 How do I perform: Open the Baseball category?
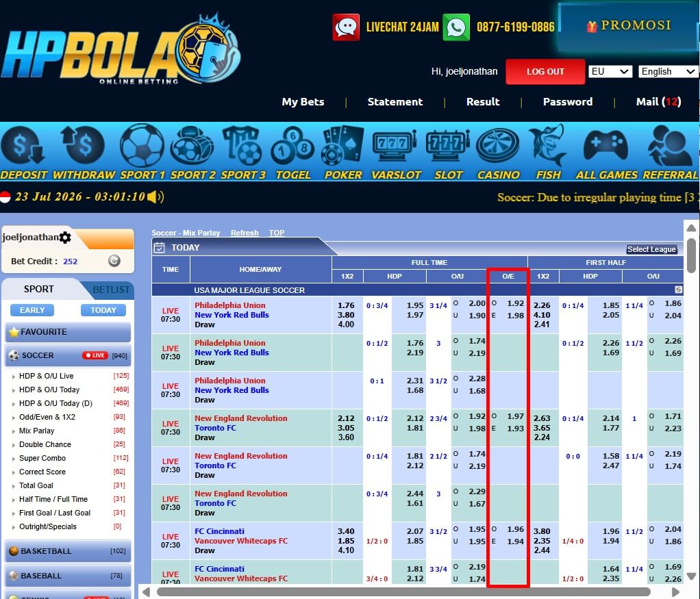click(x=68, y=576)
